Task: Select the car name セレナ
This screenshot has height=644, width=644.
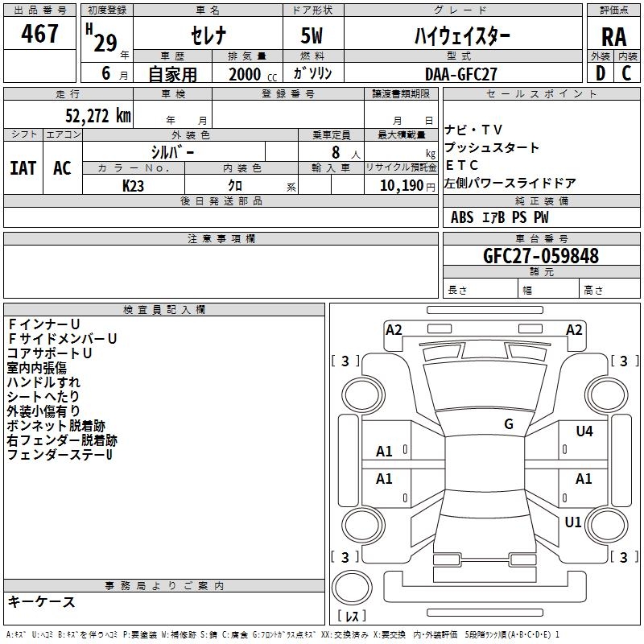Action: tap(208, 35)
